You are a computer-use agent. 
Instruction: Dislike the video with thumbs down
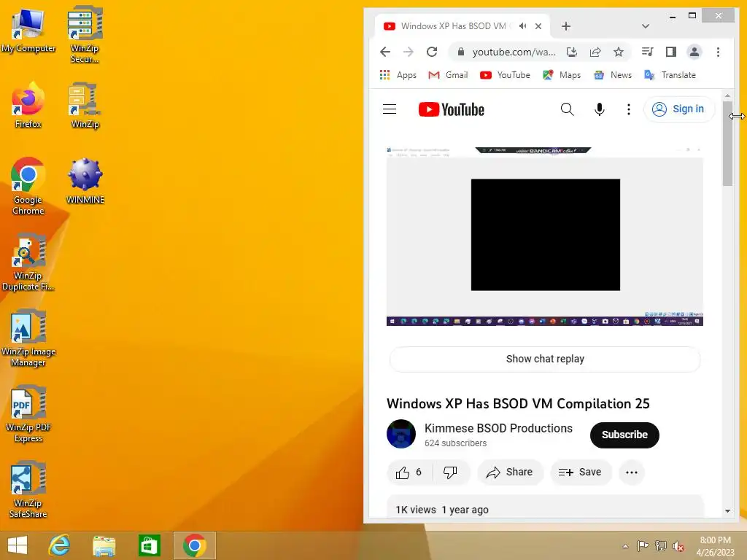[x=450, y=472]
